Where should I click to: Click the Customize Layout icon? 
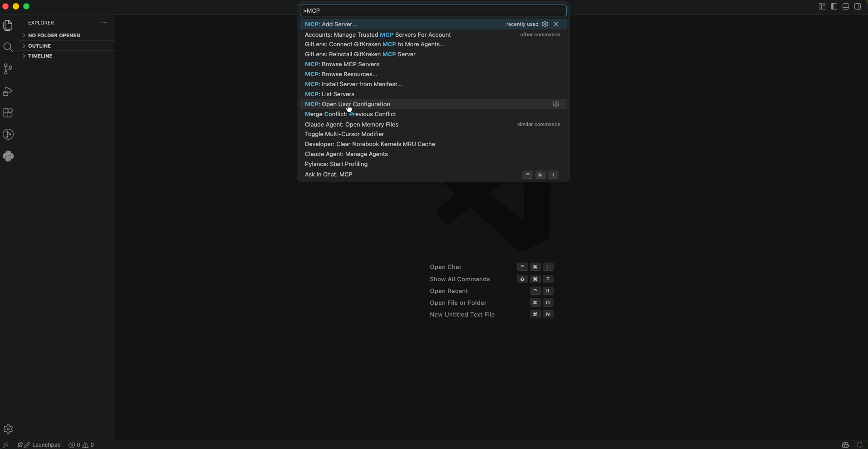click(822, 6)
